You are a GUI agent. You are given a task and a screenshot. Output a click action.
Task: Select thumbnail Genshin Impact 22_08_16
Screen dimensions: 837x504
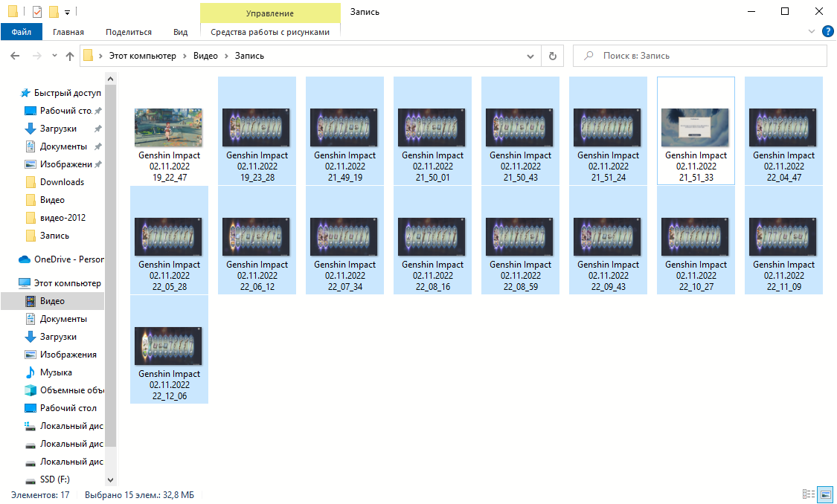[x=432, y=240]
